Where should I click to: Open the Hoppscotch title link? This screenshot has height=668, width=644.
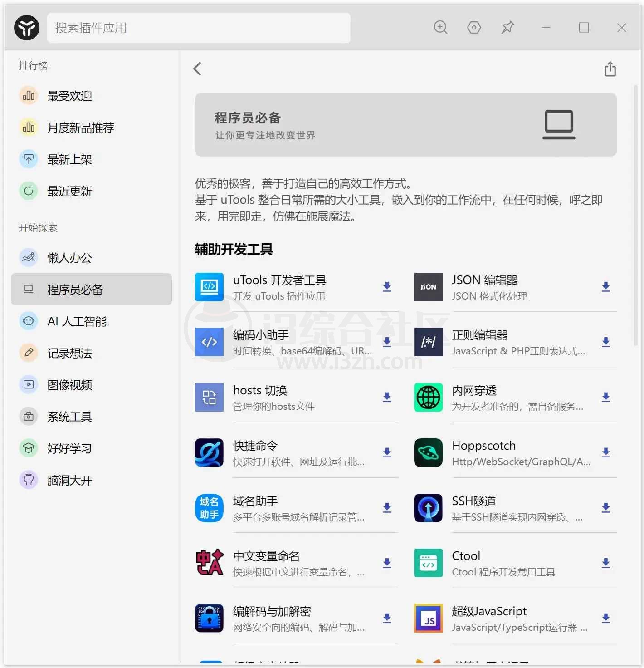coord(484,446)
